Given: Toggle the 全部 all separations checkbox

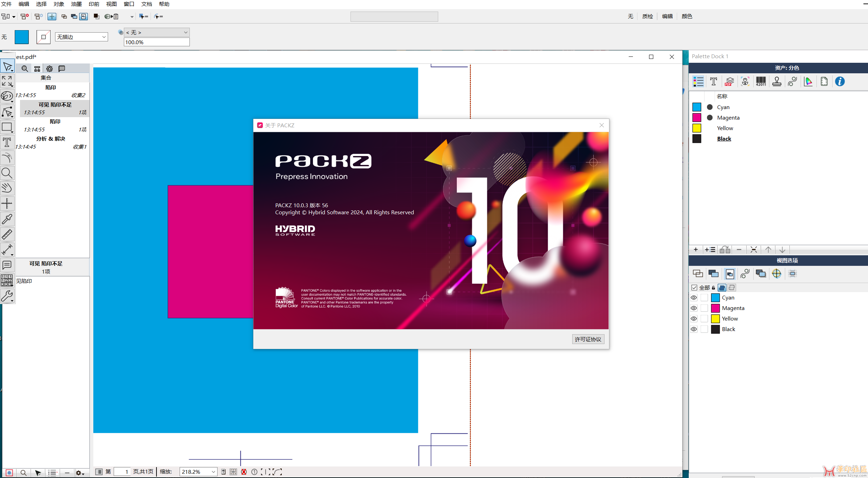Looking at the screenshot, I should [x=694, y=288].
